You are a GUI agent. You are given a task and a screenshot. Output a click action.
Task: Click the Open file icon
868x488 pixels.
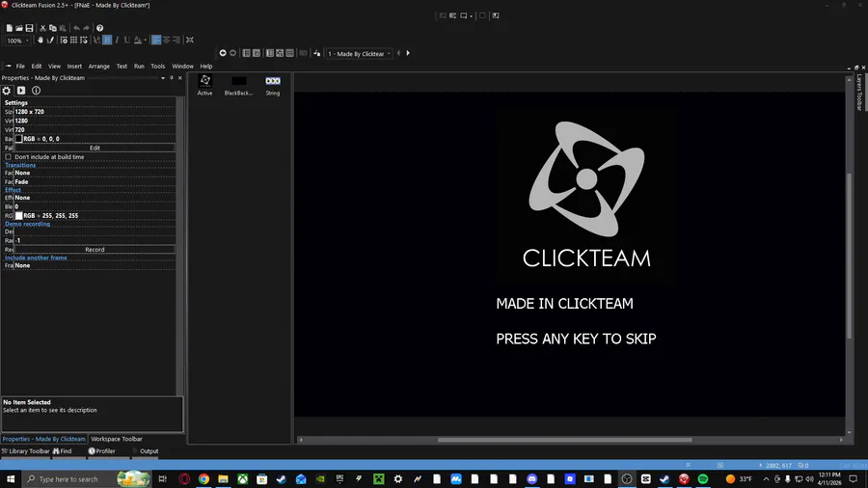19,28
